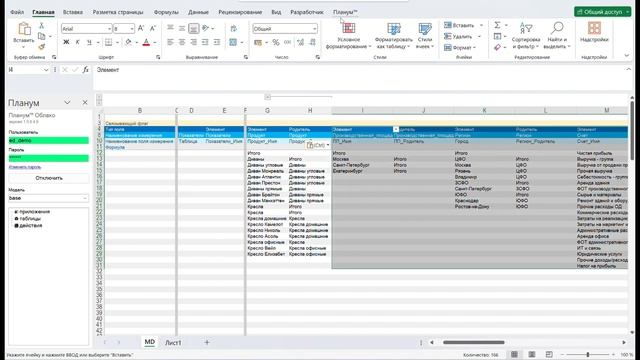Viewport: 640px width, 360px height.
Task: Click the Общий доступ share button
Action: pos(602,12)
